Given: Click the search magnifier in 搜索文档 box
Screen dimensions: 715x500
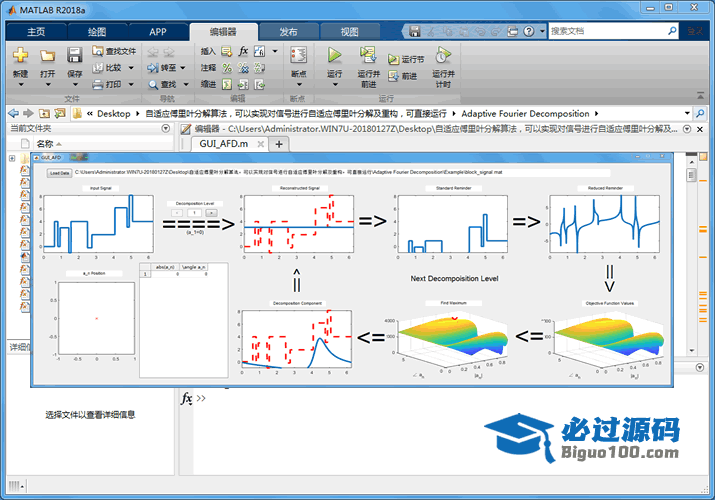Looking at the screenshot, I should [x=672, y=31].
